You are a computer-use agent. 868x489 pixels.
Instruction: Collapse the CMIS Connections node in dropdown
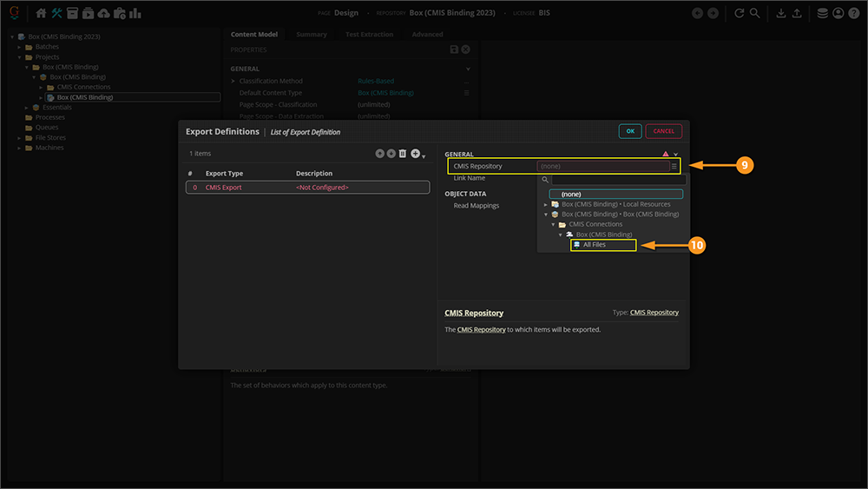pyautogui.click(x=553, y=224)
